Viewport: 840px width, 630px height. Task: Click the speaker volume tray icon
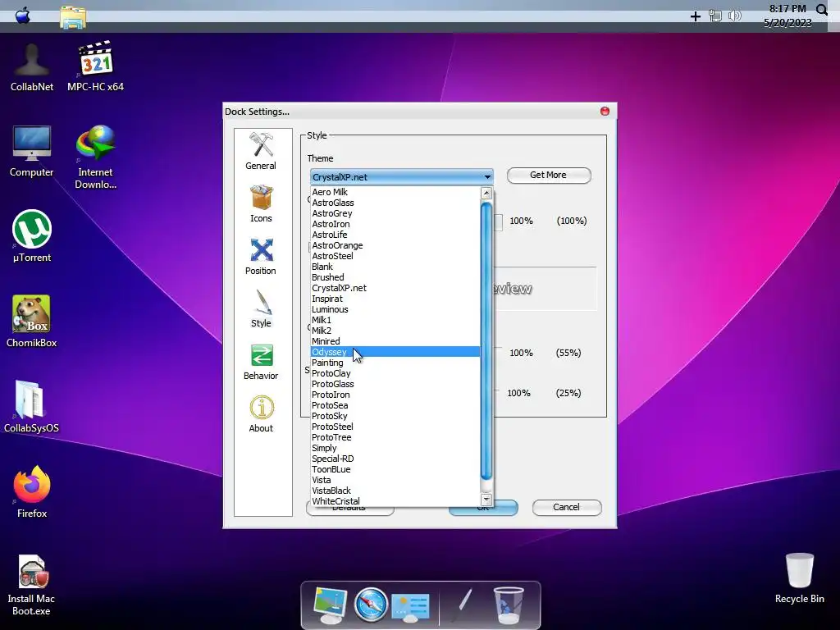(x=735, y=16)
